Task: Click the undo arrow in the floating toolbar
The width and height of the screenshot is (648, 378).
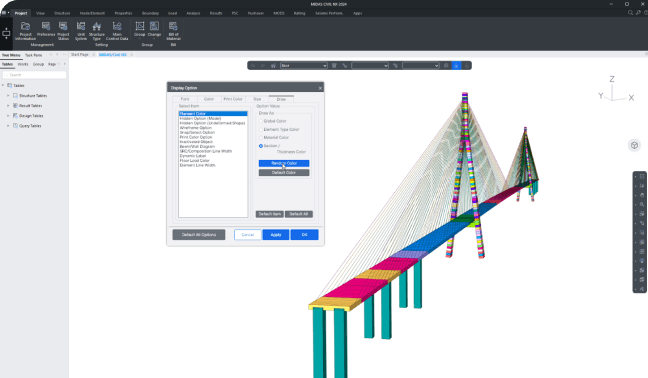Action: [253, 66]
